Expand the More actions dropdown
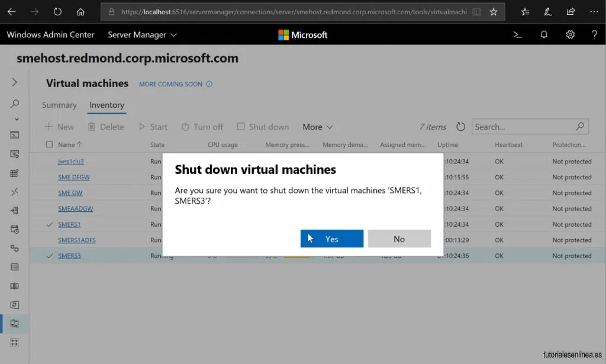The height and width of the screenshot is (364, 606). click(x=318, y=127)
